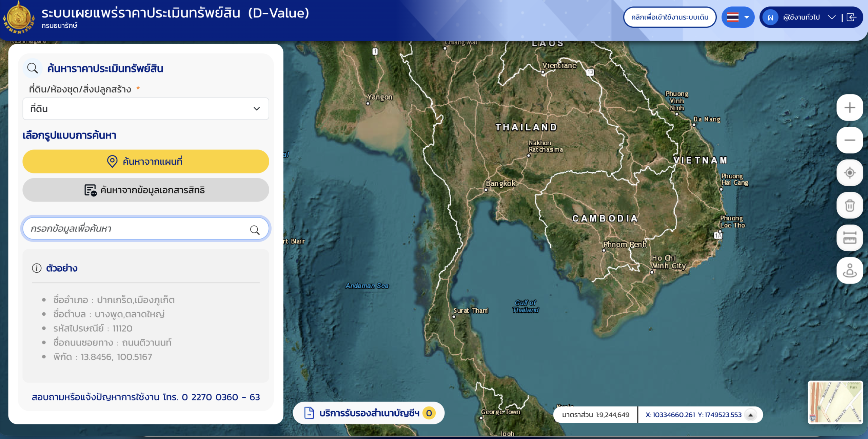868x439 pixels.
Task: Click the yellow 0 count badge
Action: (429, 413)
